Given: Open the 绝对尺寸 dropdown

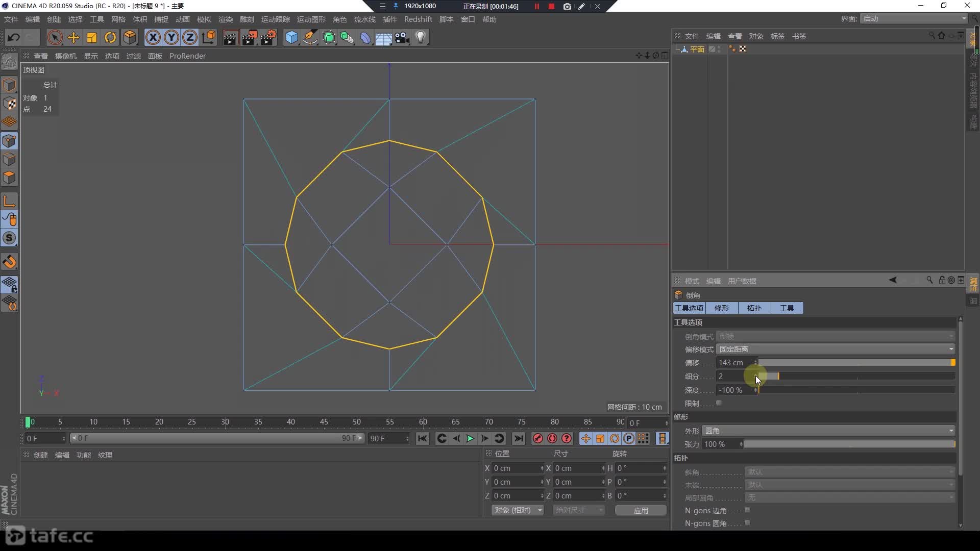Looking at the screenshot, I should tap(579, 510).
